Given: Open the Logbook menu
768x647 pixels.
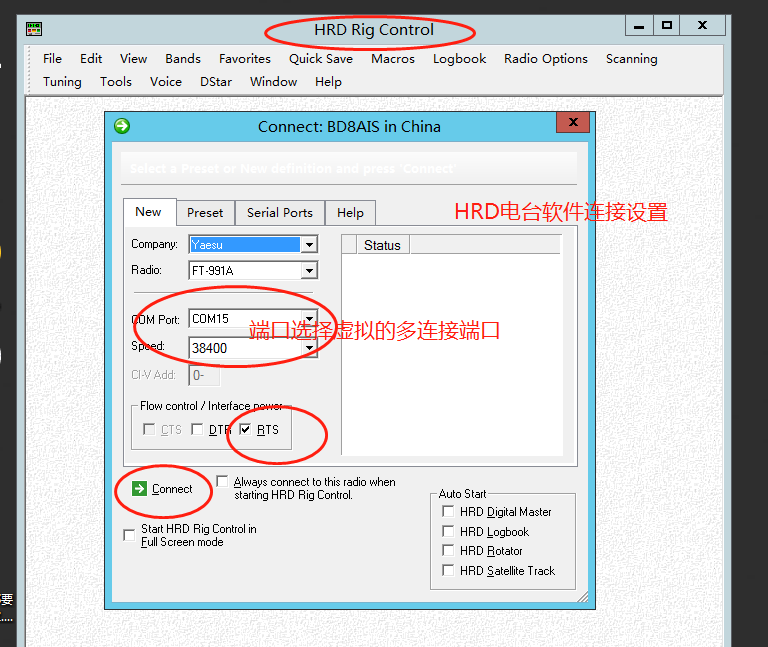Looking at the screenshot, I should [459, 59].
